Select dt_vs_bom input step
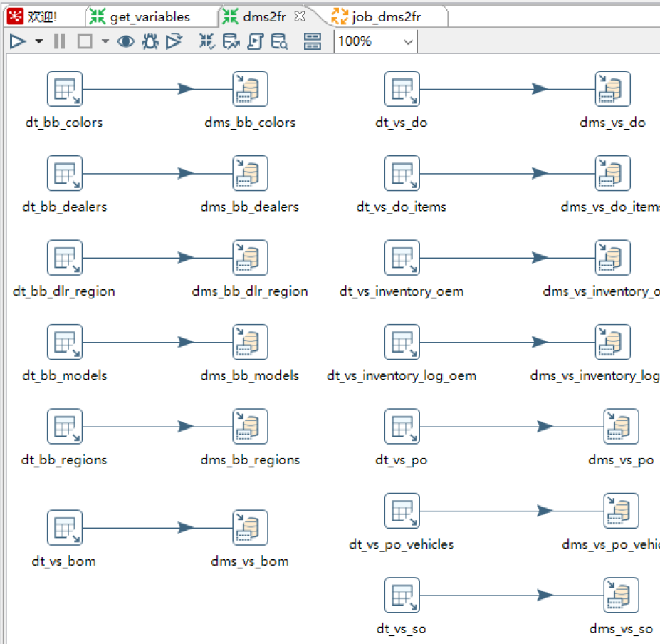Viewport: 660px width, 644px height. [64, 527]
